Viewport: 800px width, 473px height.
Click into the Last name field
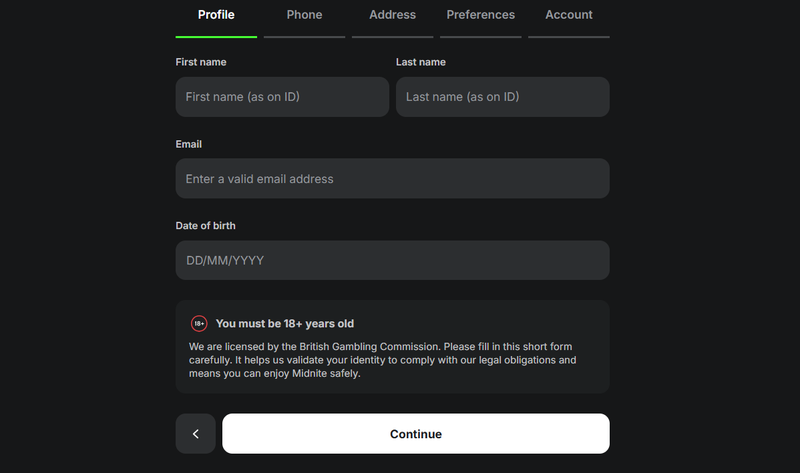pyautogui.click(x=503, y=97)
